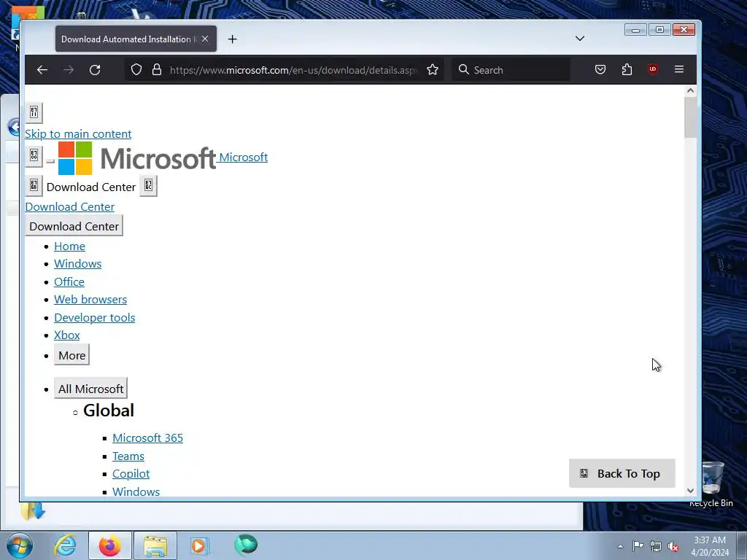Go back with the browser back arrow
747x560 pixels.
pos(42,70)
